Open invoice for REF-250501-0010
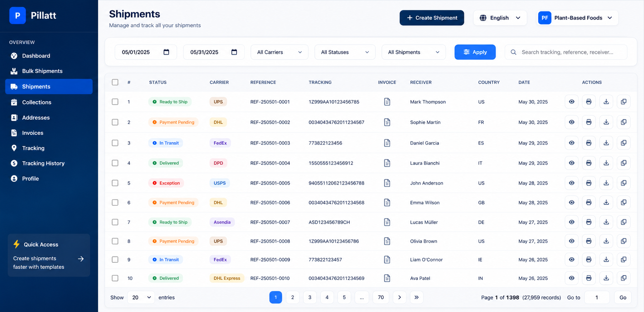The width and height of the screenshot is (644, 312). (x=387, y=278)
